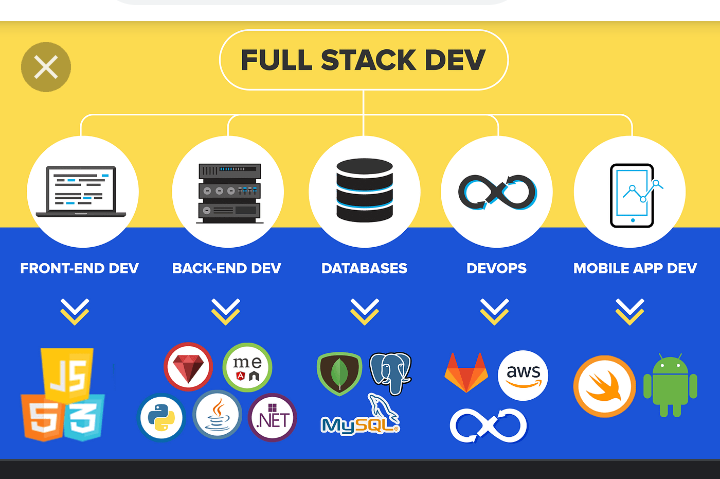Click the AWS logo
Screen dimensions: 720x479
pyautogui.click(x=523, y=376)
